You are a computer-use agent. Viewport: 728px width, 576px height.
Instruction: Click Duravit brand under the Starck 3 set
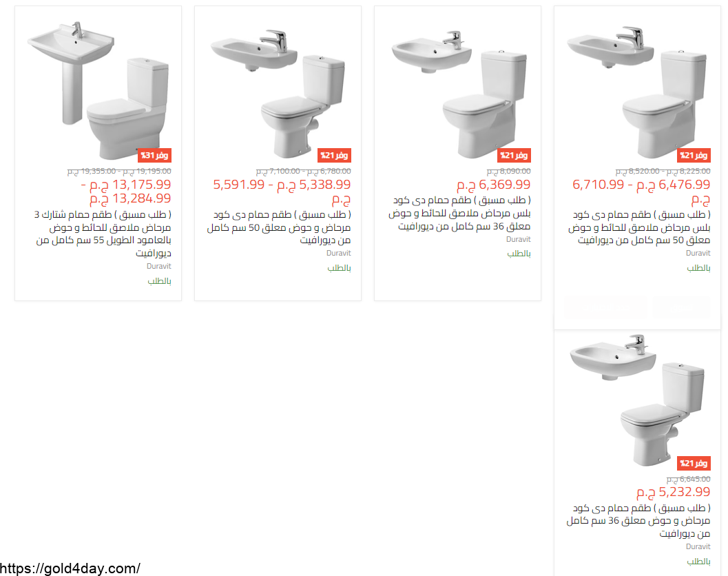click(159, 266)
